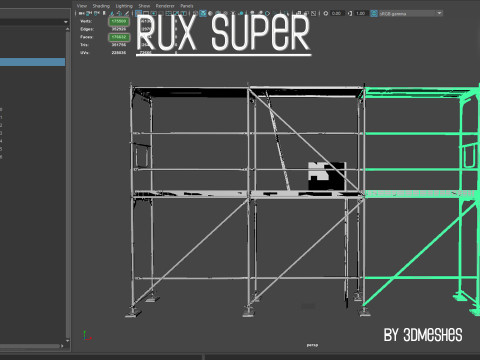Open the Panels menu
This screenshot has height=360, width=480.
coord(187,6)
